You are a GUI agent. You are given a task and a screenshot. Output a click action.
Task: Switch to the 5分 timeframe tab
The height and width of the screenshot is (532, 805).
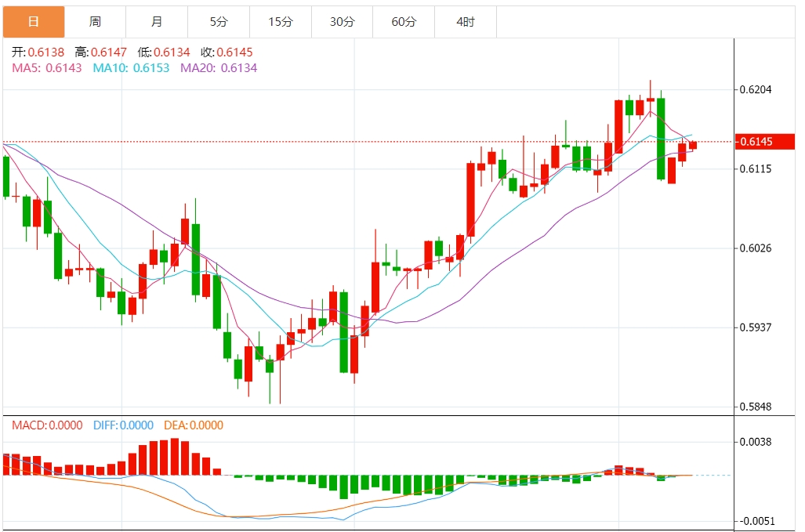click(x=218, y=22)
